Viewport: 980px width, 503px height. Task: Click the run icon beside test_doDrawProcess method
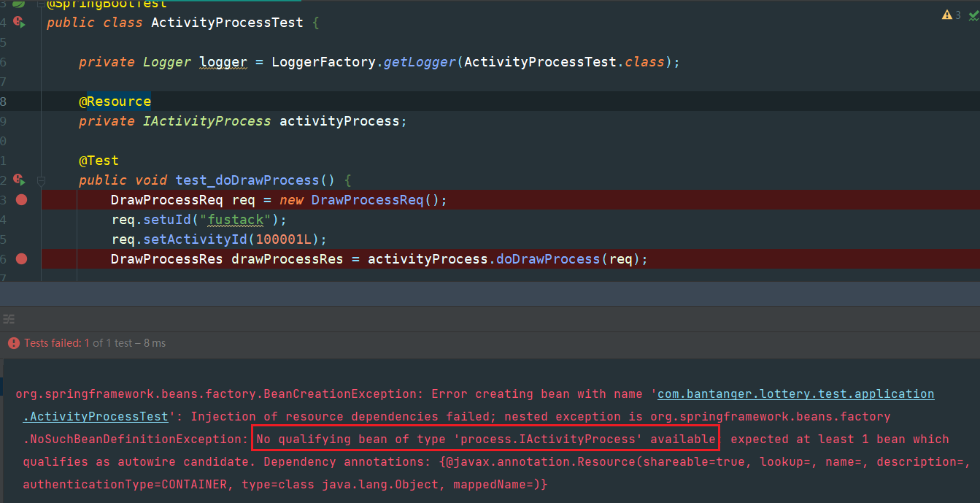(x=20, y=180)
